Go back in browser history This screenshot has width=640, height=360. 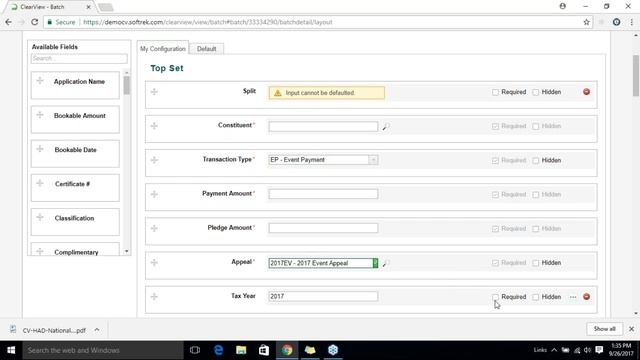[x=9, y=22]
